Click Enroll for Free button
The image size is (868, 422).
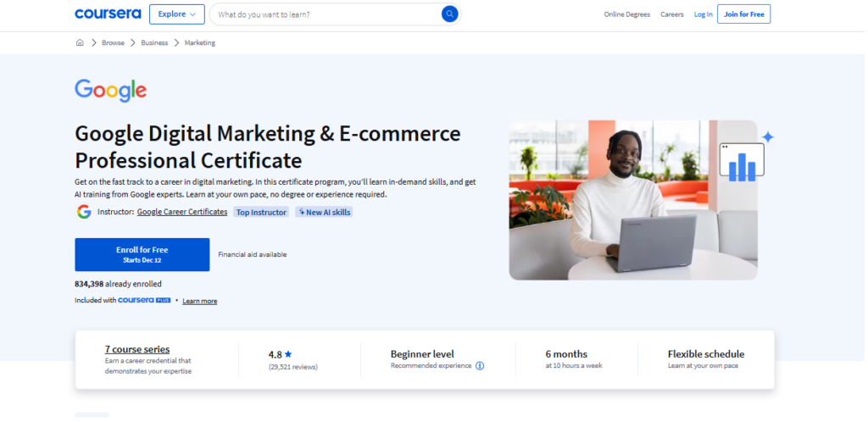pos(142,254)
